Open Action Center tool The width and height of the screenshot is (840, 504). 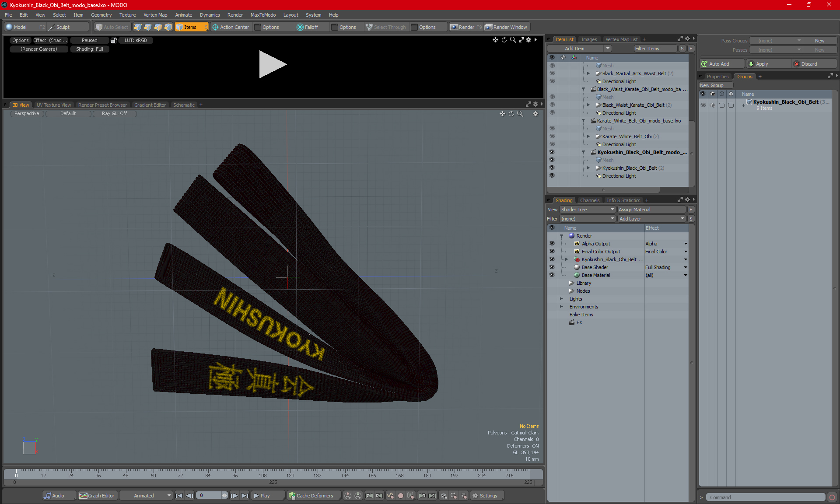(231, 27)
